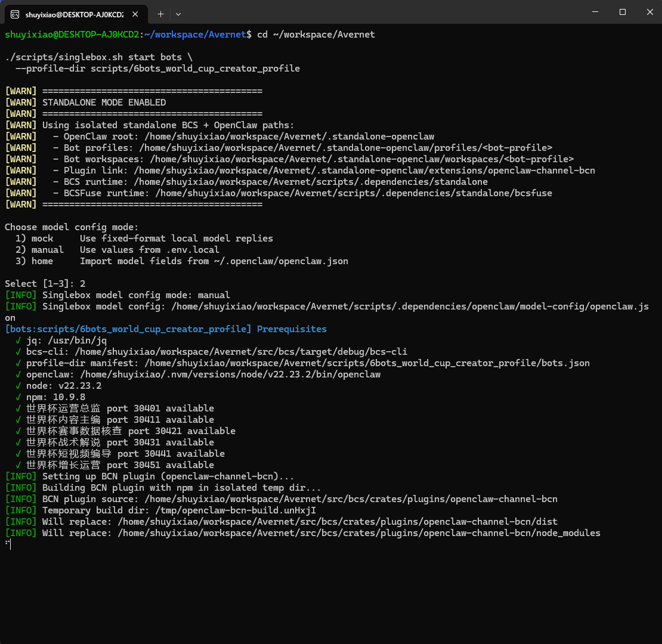Click the 'BCSFuse runtime' path line
Image resolution: width=662 pixels, height=644 pixels.
point(279,193)
